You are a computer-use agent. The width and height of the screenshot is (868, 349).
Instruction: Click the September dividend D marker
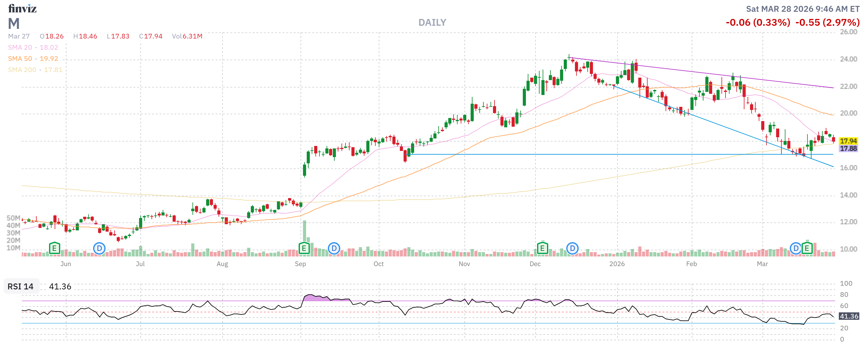coord(334,249)
